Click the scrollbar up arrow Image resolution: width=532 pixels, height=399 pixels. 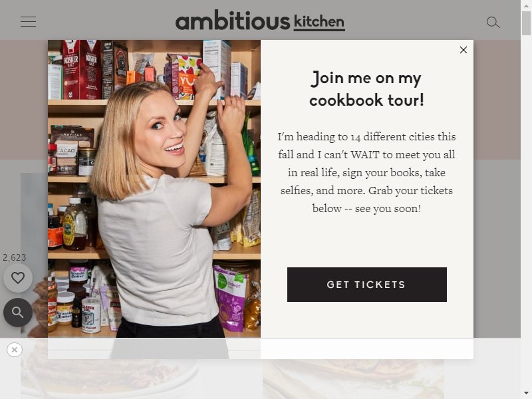[x=526, y=5]
